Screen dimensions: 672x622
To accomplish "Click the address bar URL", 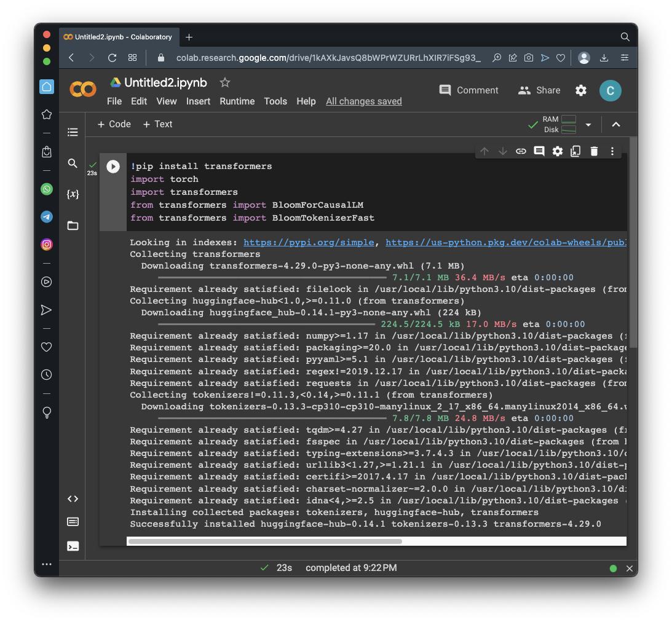I will tap(328, 58).
